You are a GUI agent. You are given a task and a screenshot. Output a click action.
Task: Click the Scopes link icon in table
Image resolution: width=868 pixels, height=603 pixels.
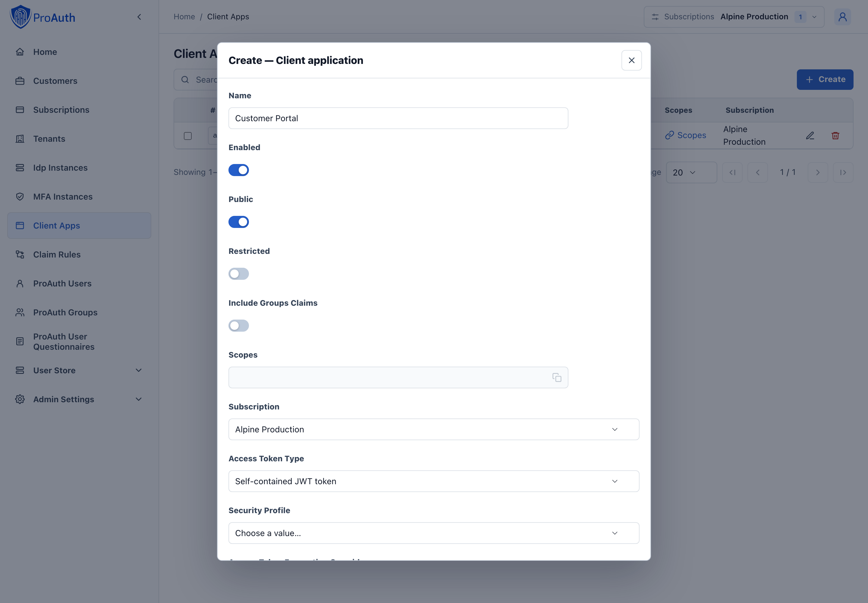669,135
